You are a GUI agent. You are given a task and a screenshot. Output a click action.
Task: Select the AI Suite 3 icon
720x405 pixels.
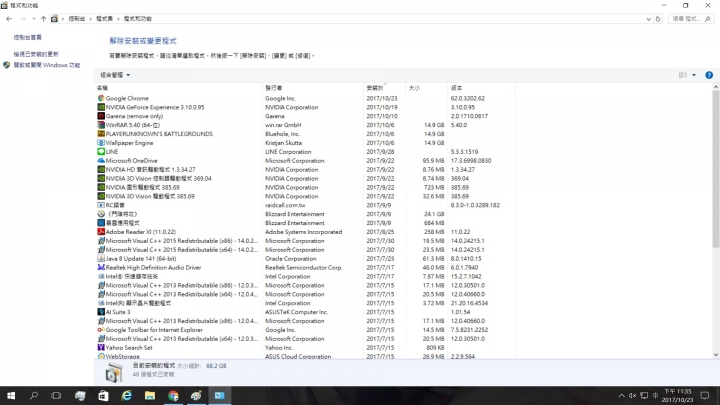(x=101, y=312)
